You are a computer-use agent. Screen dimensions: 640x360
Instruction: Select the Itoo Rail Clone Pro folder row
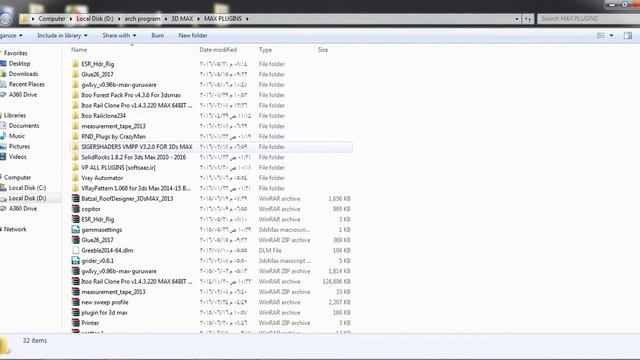[211, 105]
